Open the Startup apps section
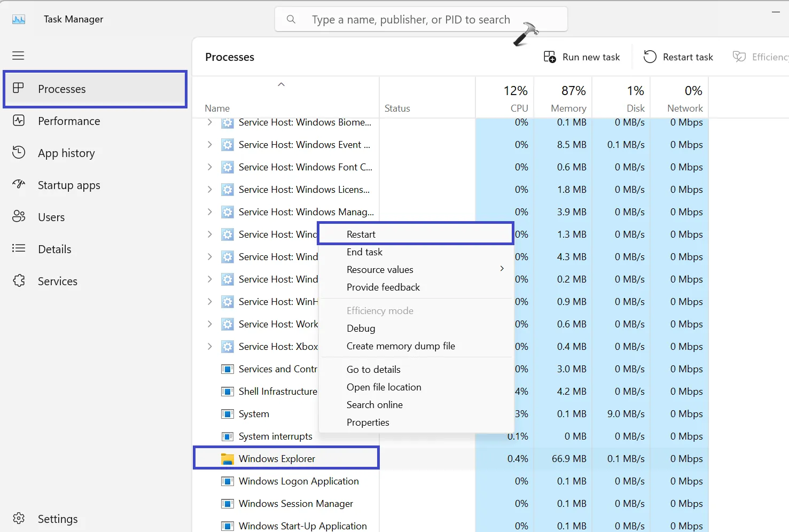This screenshot has height=532, width=789. tap(69, 185)
